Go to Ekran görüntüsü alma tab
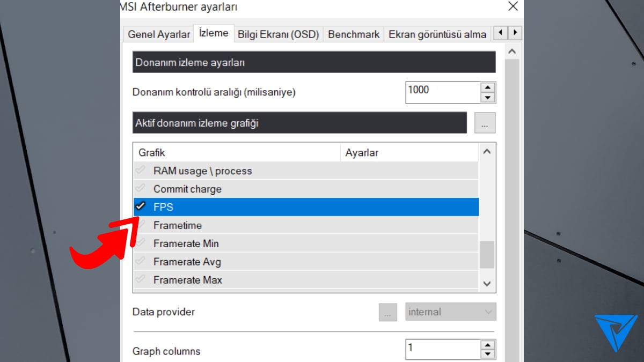644x362 pixels. click(437, 34)
